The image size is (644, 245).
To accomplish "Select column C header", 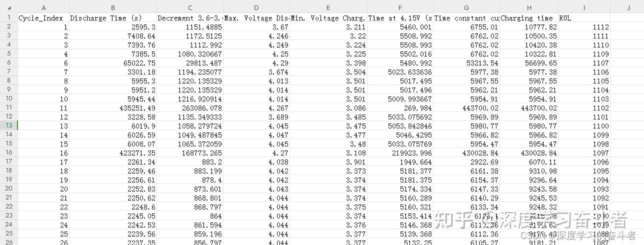I will [190, 7].
